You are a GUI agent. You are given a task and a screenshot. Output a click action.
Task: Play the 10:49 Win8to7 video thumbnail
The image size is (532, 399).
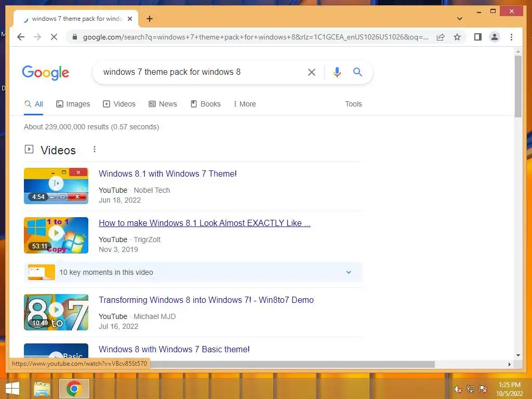(x=56, y=312)
